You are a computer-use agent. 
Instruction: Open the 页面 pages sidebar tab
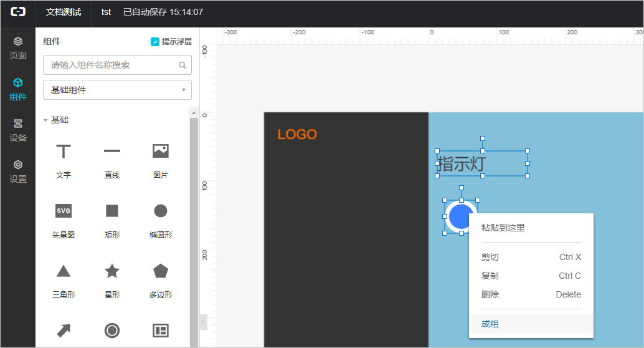point(17,48)
